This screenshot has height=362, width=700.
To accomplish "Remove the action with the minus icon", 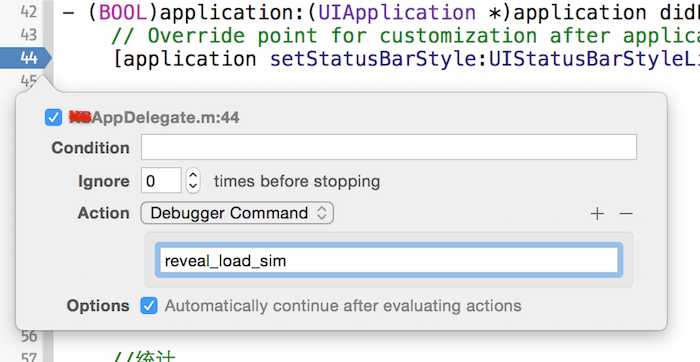I will (626, 214).
